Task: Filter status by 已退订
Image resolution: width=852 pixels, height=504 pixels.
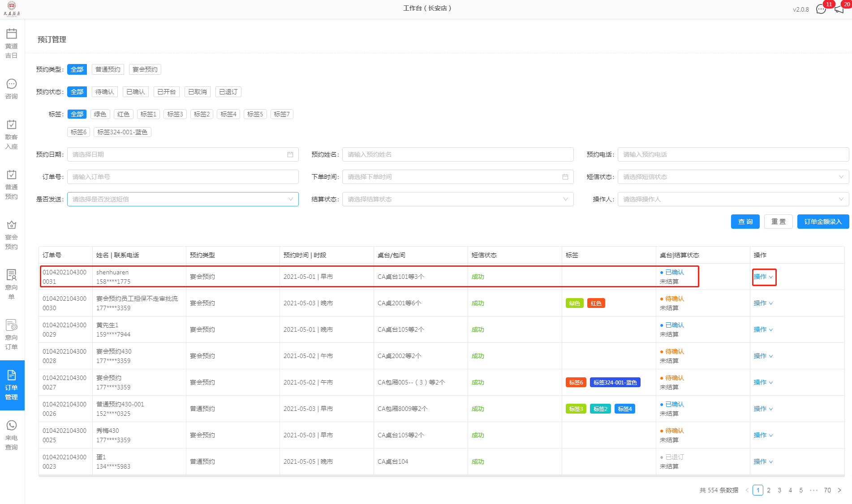Action: click(x=228, y=92)
